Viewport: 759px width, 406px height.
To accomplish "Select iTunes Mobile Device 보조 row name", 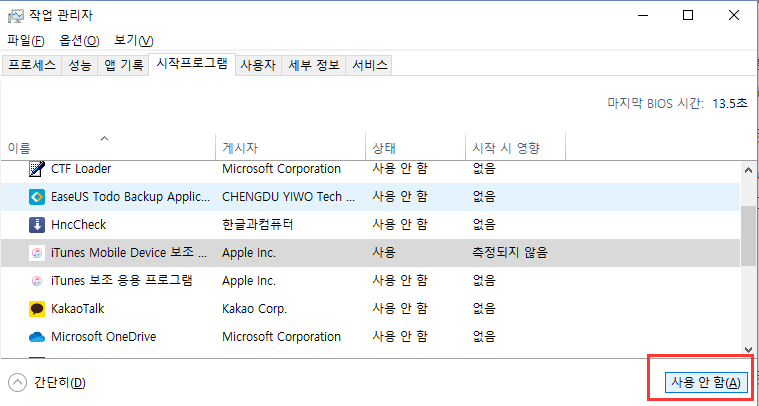I will 129,253.
